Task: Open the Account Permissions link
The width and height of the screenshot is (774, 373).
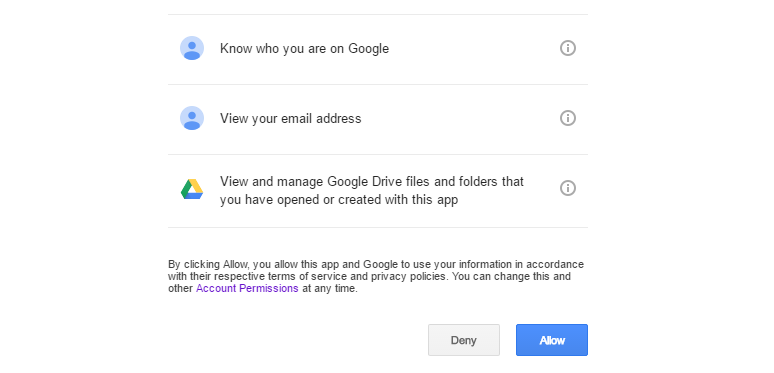Action: [x=247, y=288]
